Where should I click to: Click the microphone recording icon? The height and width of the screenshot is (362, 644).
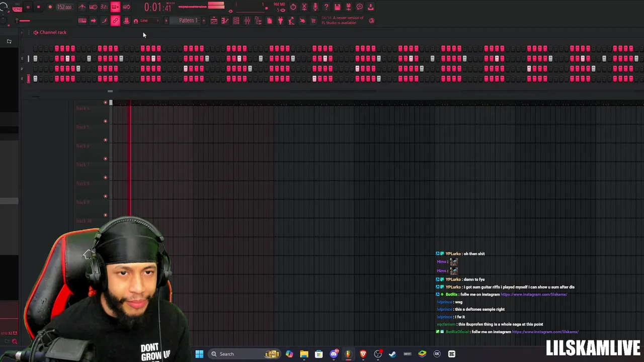click(315, 7)
